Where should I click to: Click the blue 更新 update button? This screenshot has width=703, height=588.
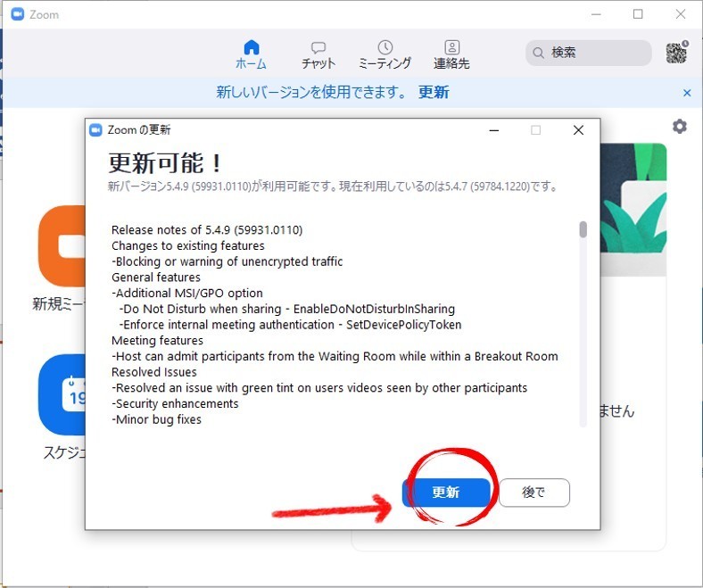[x=446, y=493]
